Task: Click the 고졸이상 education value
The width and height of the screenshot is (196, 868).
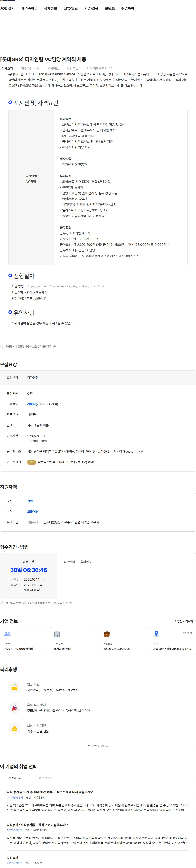Action: (x=33, y=512)
